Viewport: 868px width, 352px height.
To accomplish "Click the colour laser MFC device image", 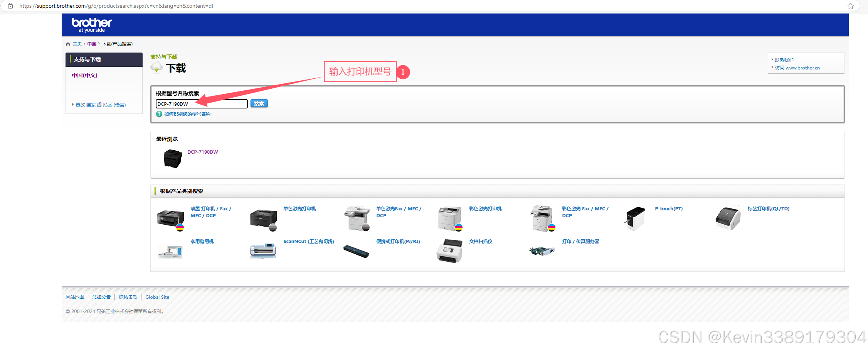I will coord(543,218).
